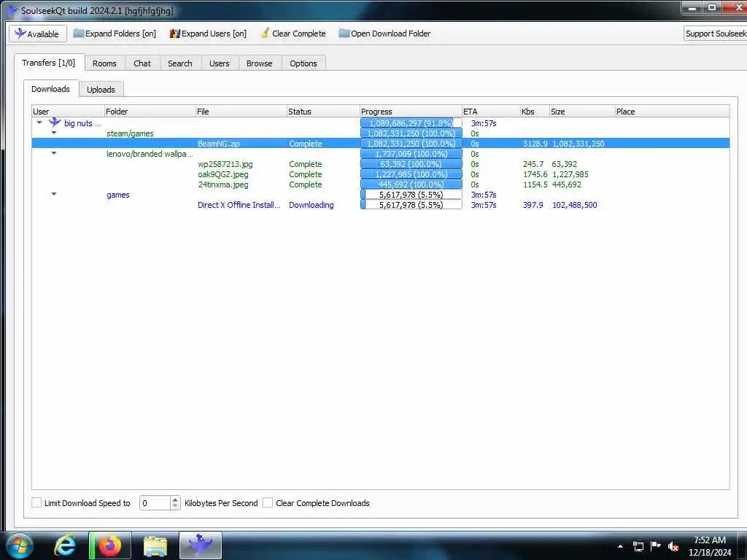Click the Open Download Folder label

[x=391, y=34]
